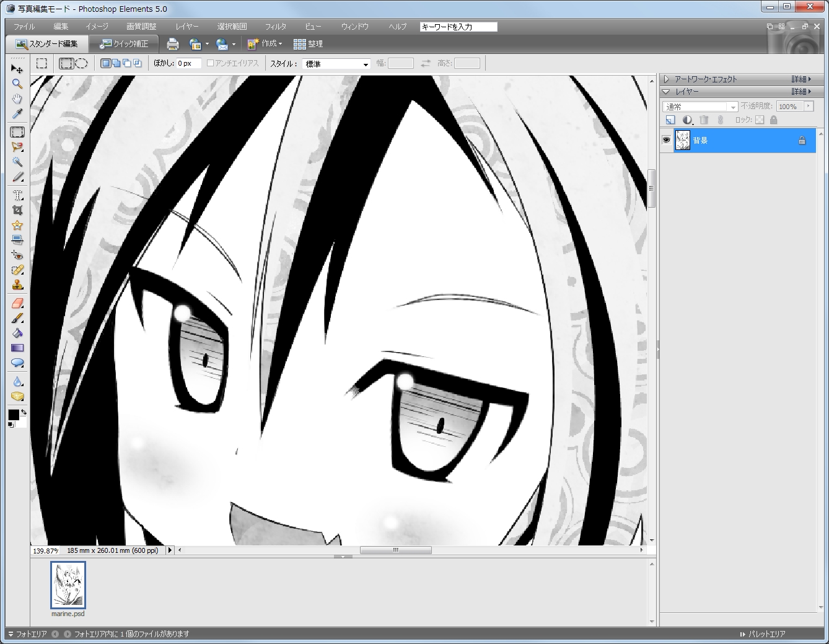829x644 pixels.
Task: Toggle lock transparent pixels checkerboard
Action: [759, 120]
